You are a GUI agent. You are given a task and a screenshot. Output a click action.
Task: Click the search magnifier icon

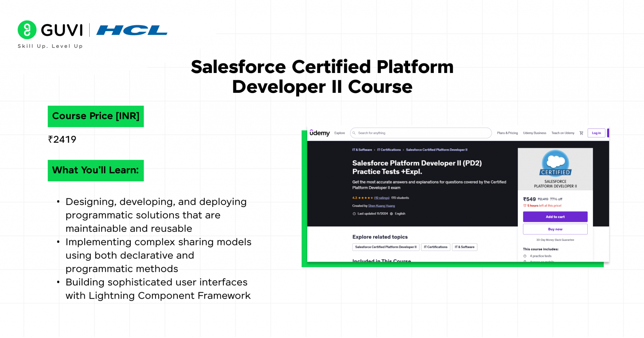tap(354, 133)
